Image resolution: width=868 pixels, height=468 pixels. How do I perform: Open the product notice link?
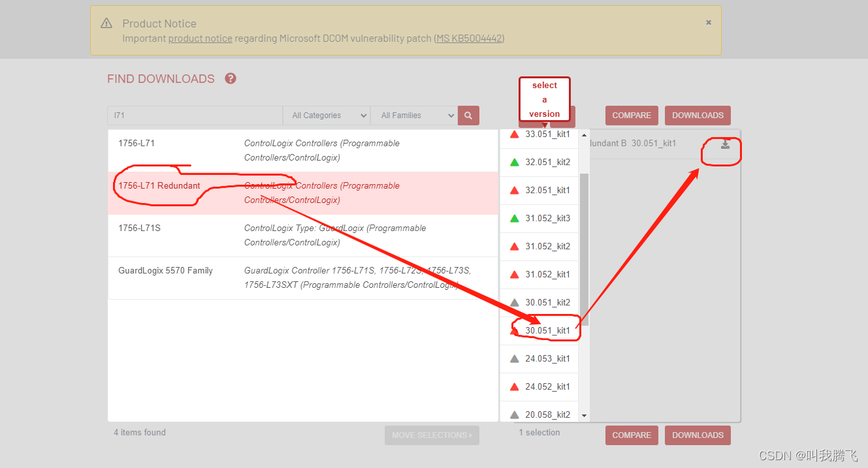(x=201, y=39)
